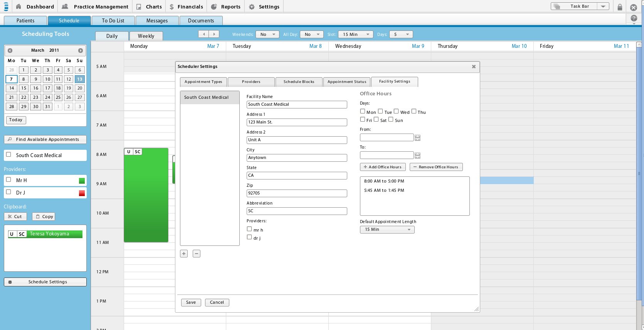Image resolution: width=644 pixels, height=330 pixels.
Task: Open the Settings module
Action: click(x=264, y=7)
